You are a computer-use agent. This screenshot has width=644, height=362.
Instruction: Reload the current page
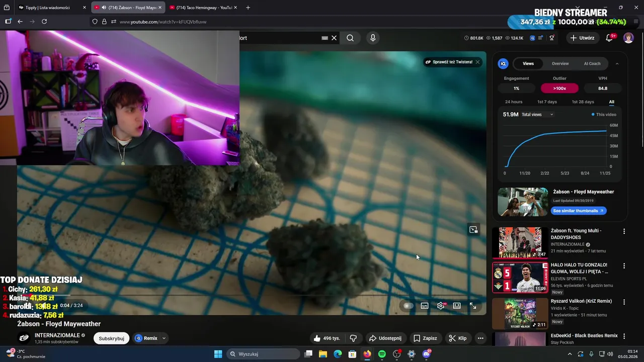click(x=44, y=22)
